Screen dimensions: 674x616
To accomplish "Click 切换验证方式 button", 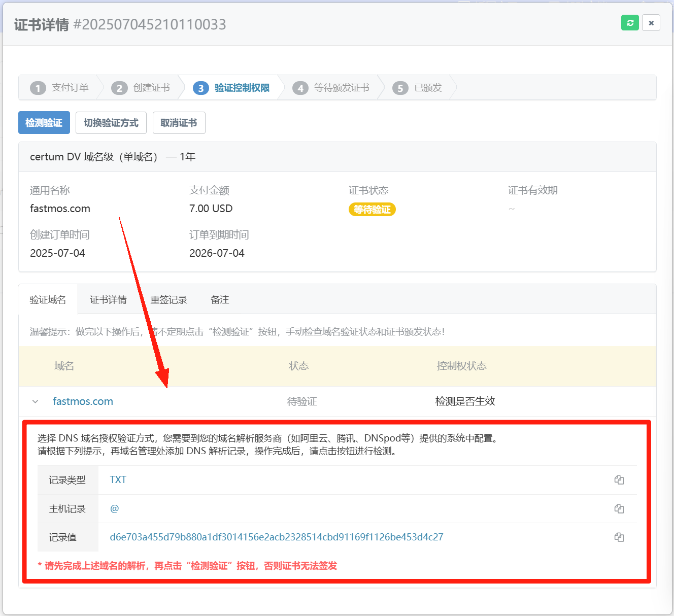I will click(x=111, y=123).
